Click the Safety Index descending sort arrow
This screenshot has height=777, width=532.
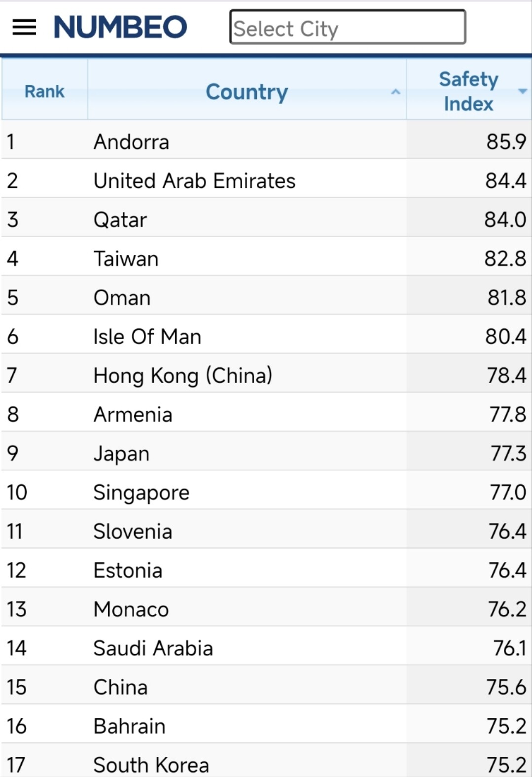pyautogui.click(x=522, y=91)
